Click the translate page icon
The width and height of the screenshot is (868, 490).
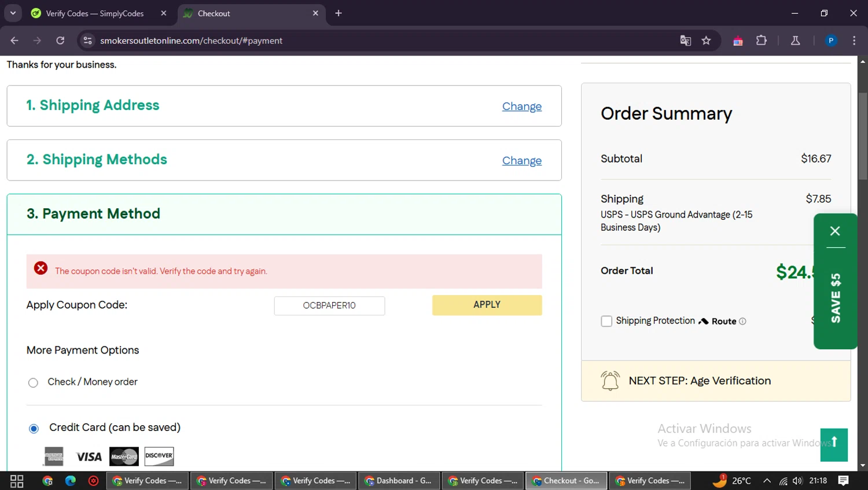click(x=686, y=40)
